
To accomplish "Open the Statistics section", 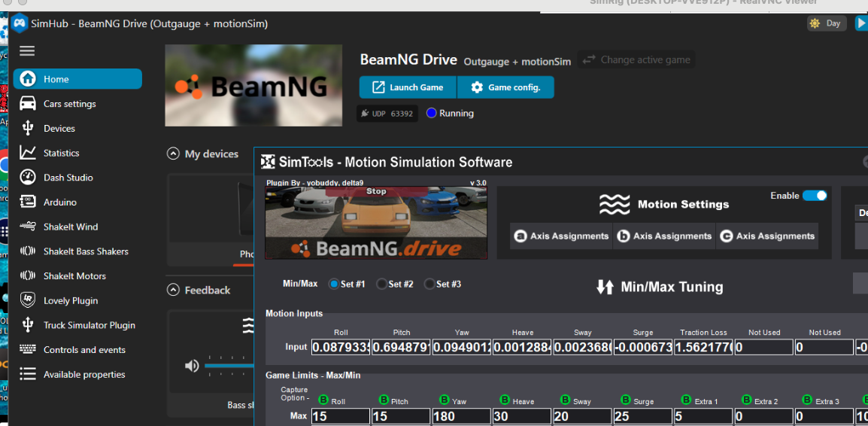I will 61,153.
